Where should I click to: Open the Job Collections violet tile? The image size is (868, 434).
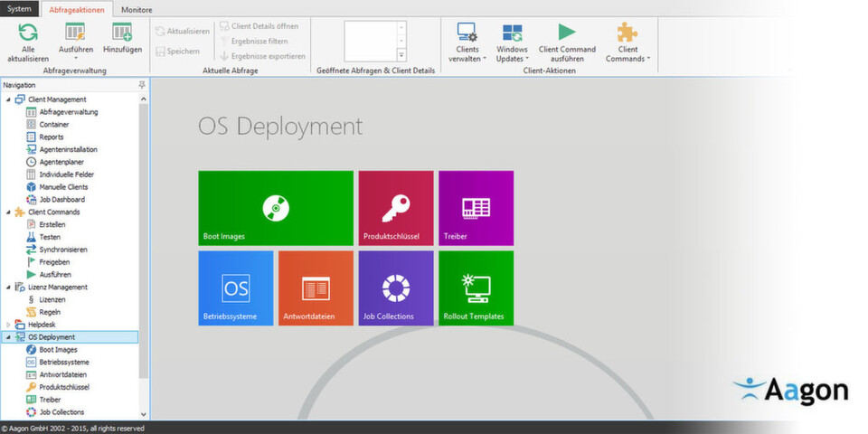(396, 288)
